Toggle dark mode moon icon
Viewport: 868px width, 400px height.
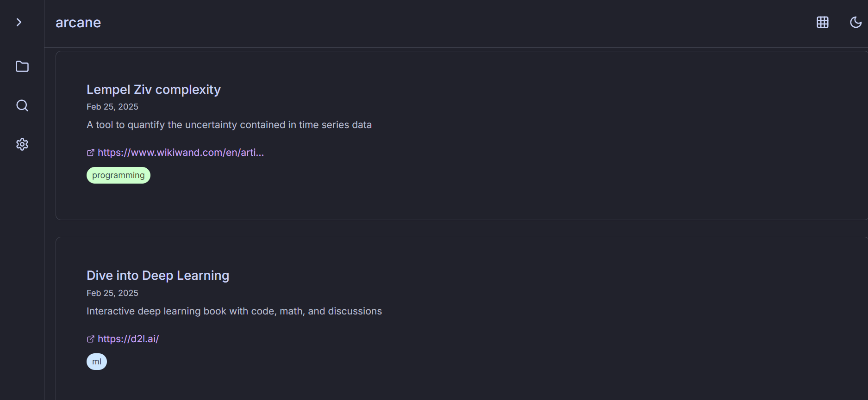tap(856, 22)
